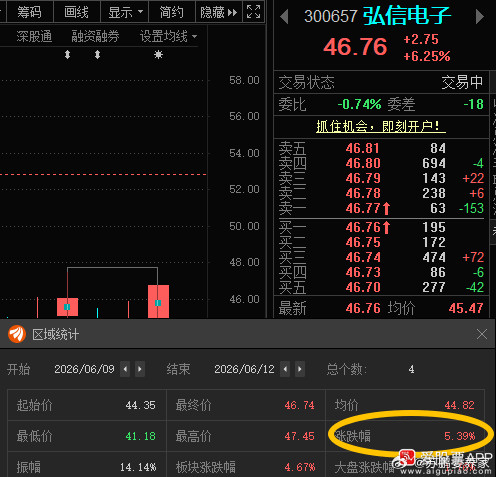Select the 卖四 price 46.80
This screenshot has height=477, width=496.
pyautogui.click(x=363, y=163)
